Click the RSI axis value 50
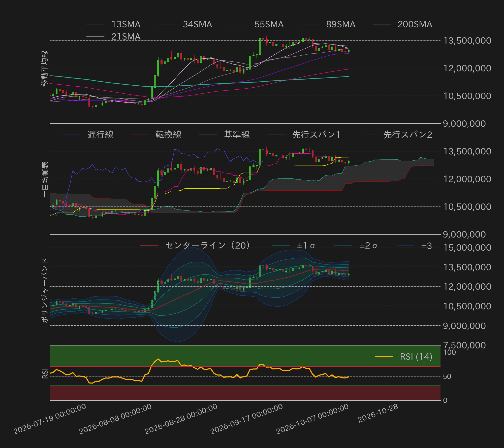Image resolution: width=504 pixels, height=448 pixels. tap(447, 376)
